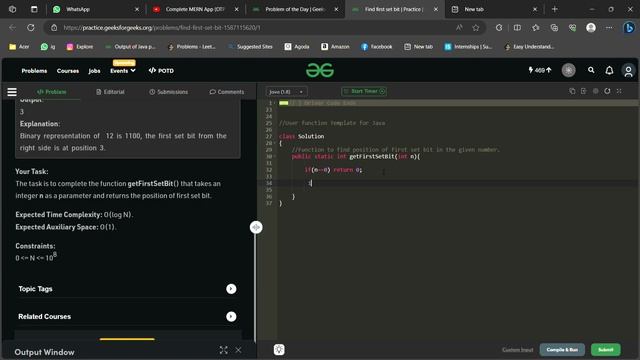Click the second editor toolbar file icon
The image size is (640, 360).
point(583,91)
